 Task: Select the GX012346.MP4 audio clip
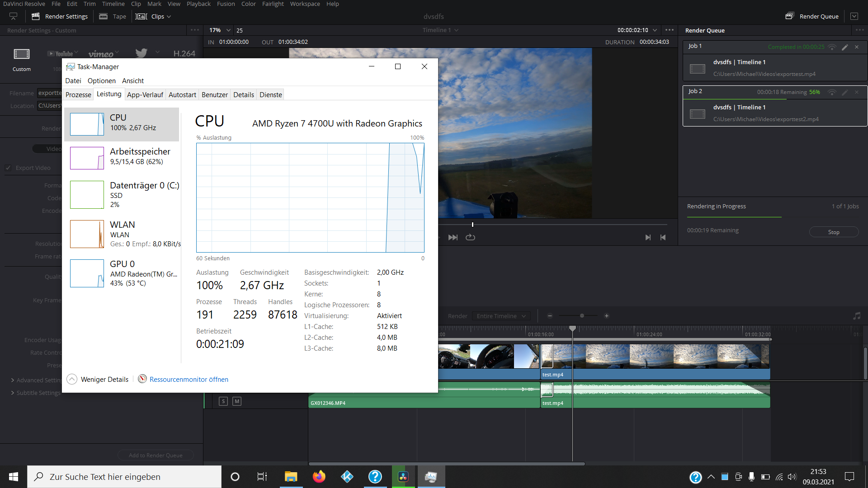424,395
